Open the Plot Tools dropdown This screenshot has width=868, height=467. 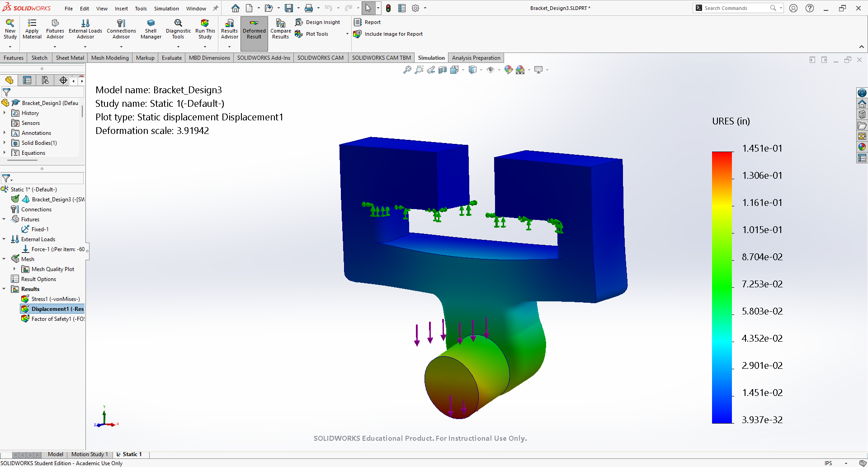click(347, 34)
